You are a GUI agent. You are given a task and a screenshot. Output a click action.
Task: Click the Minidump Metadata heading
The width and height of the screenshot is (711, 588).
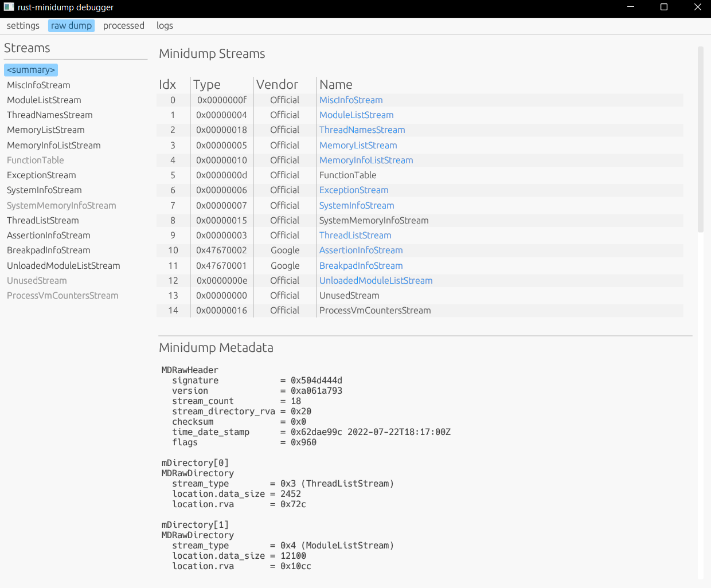click(x=216, y=347)
